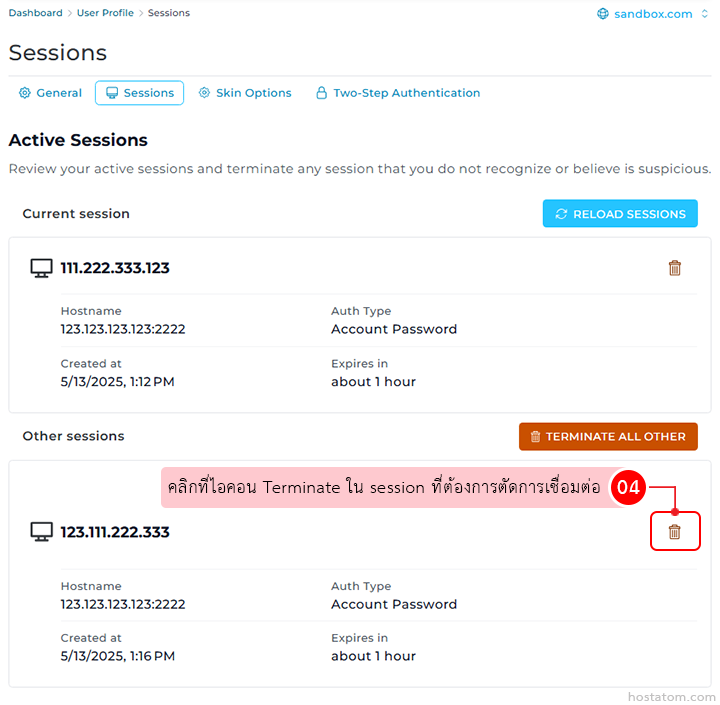Open the sandbox.com domain dropdown
The height and width of the screenshot is (705, 720).
point(704,14)
